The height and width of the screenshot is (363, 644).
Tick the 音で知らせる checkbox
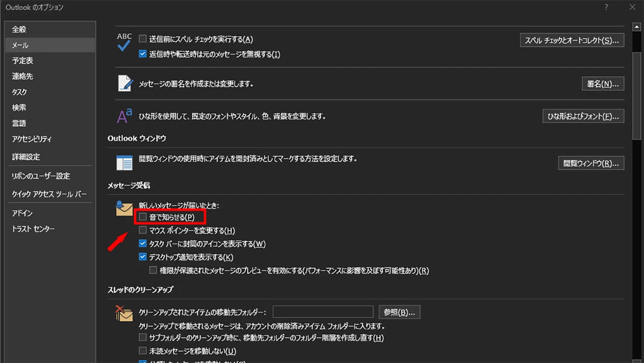pos(143,217)
